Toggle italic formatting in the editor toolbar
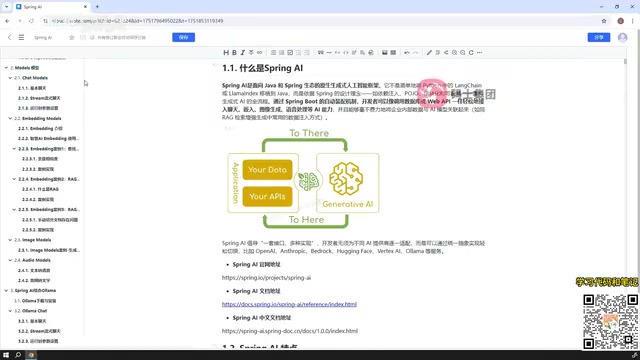The height and width of the screenshot is (360, 640). (x=242, y=53)
